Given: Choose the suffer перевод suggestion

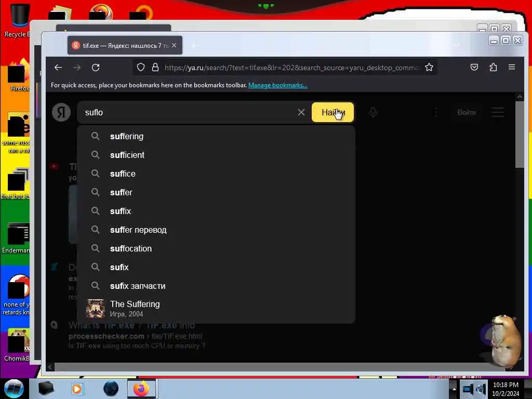Looking at the screenshot, I should [216, 230].
